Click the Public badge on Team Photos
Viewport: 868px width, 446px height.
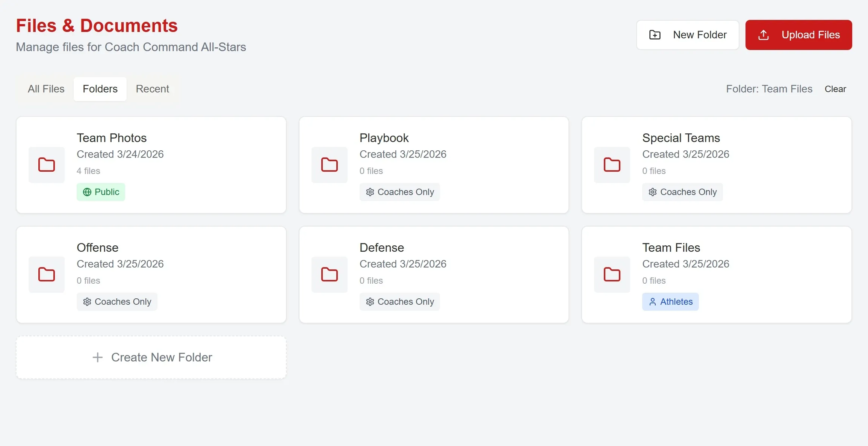pyautogui.click(x=101, y=192)
